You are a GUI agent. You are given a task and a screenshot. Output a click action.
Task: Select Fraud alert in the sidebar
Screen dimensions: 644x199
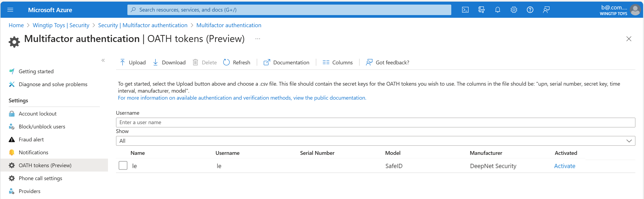click(x=31, y=139)
